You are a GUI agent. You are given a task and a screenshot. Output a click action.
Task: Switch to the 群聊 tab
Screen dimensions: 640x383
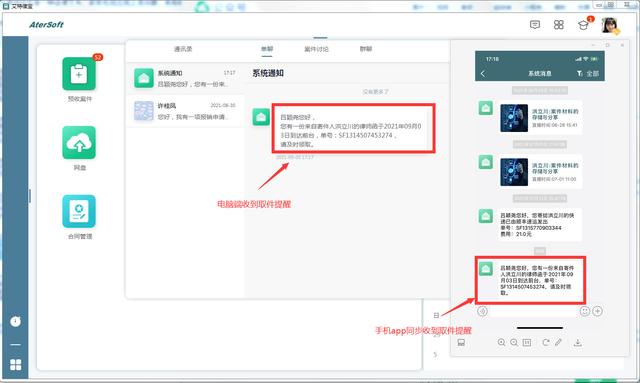366,49
